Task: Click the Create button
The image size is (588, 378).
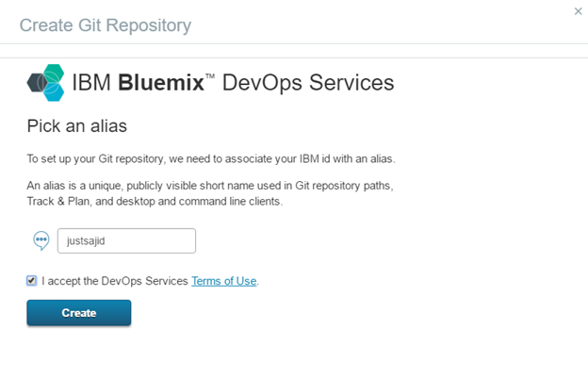Action: point(79,313)
